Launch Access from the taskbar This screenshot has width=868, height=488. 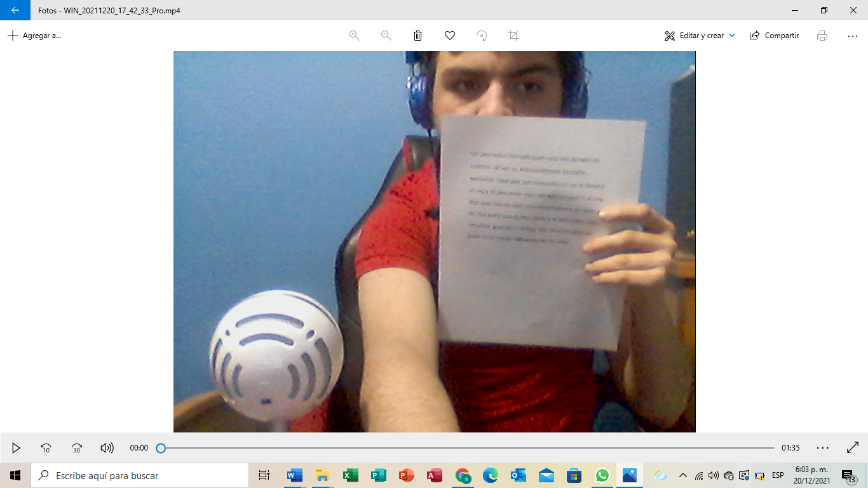[435, 475]
